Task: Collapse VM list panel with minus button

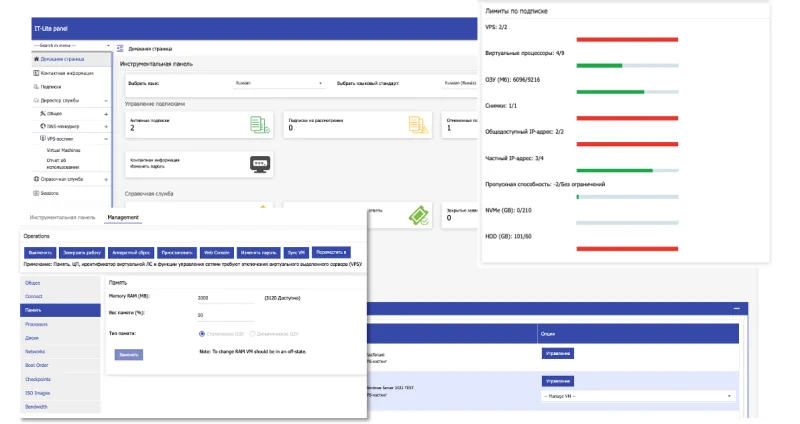Action: coord(736,308)
